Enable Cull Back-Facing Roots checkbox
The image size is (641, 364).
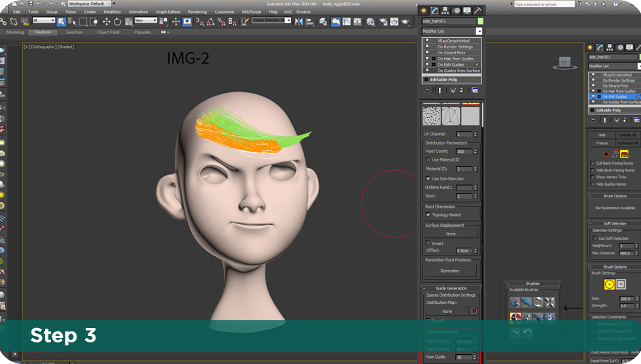592,163
